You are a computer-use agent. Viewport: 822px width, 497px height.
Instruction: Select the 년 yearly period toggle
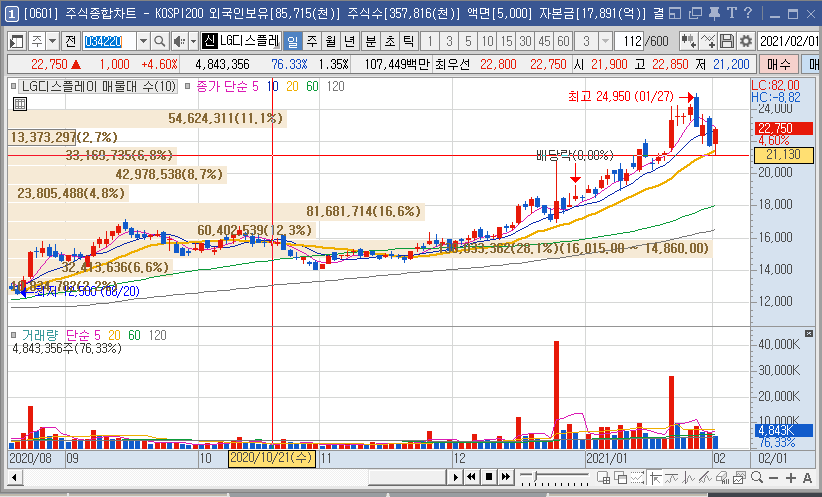[350, 41]
